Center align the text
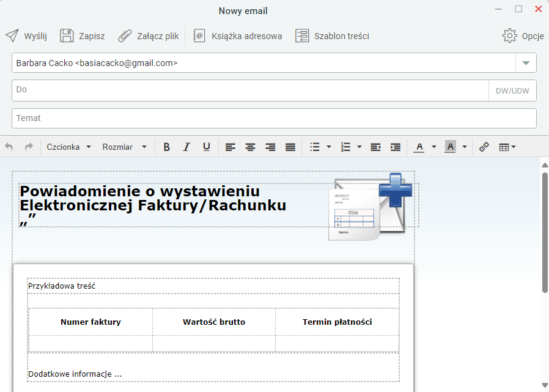Screen dimensions: 549x392 pos(250,147)
